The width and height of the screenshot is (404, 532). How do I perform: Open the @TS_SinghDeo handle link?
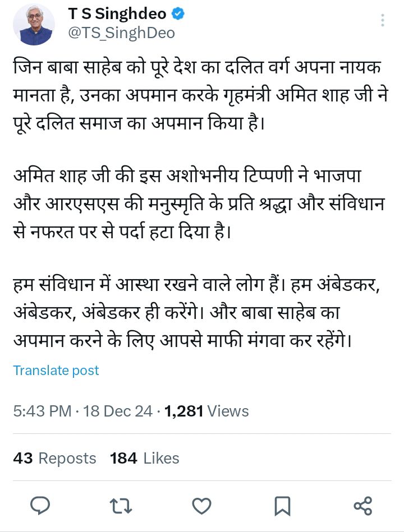click(121, 33)
